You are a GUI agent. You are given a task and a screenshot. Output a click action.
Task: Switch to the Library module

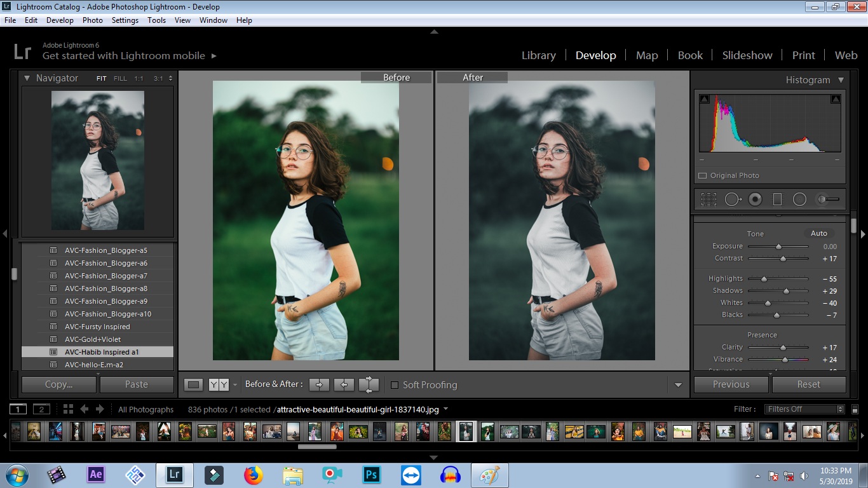pos(539,55)
